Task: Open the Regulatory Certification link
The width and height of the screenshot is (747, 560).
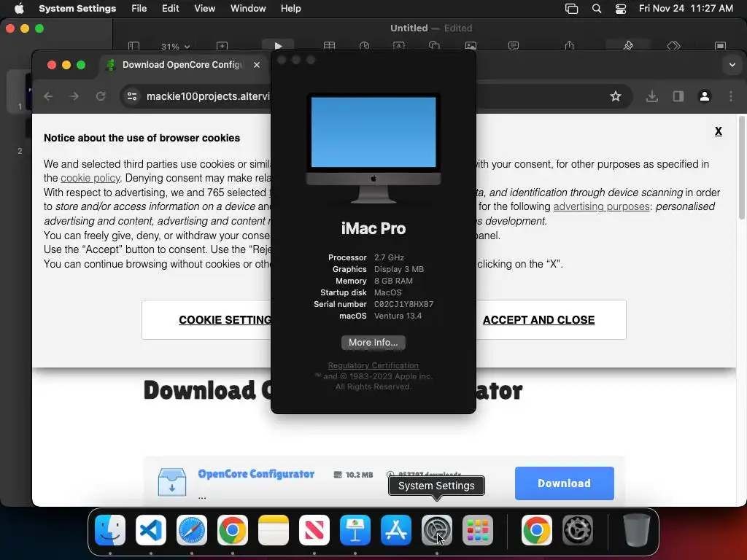Action: click(373, 365)
